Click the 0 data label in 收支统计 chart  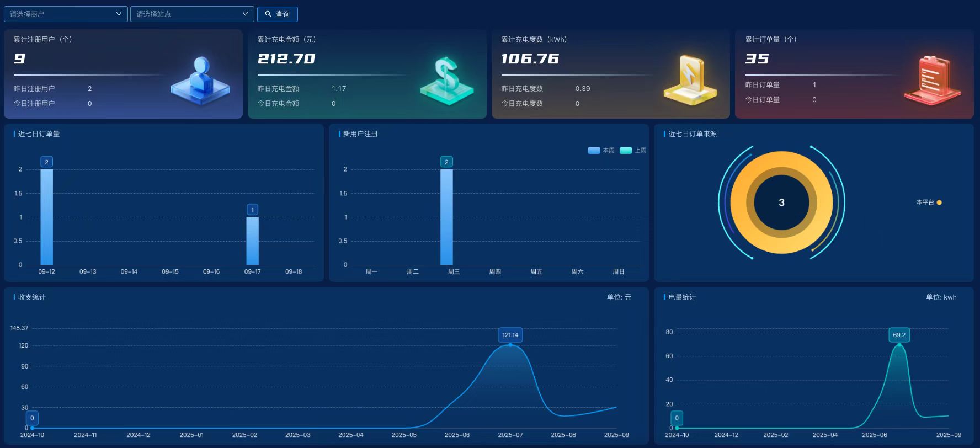tap(32, 418)
